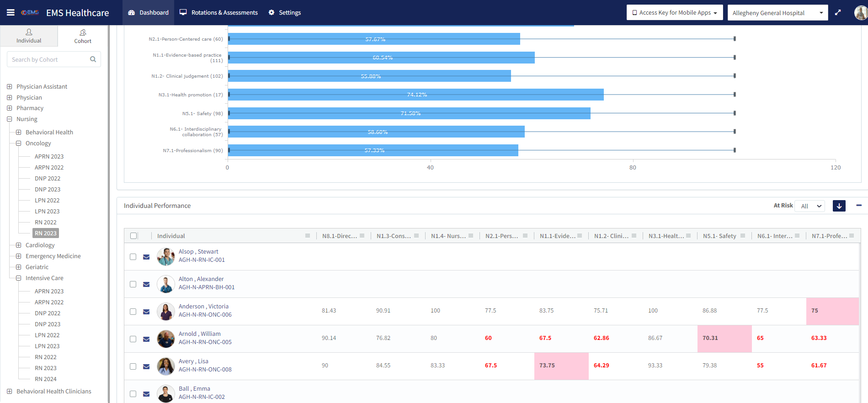Click the user profile avatar
Viewport: 868px width, 403px height.
(x=860, y=13)
